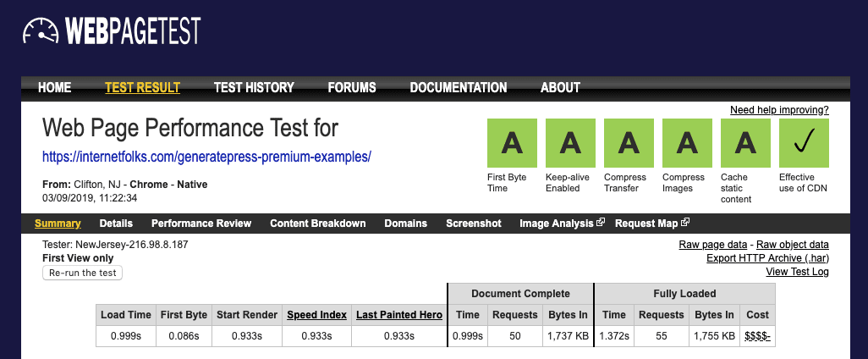Click the Compress Transfer grade A box
The image size is (868, 359).
[x=629, y=143]
